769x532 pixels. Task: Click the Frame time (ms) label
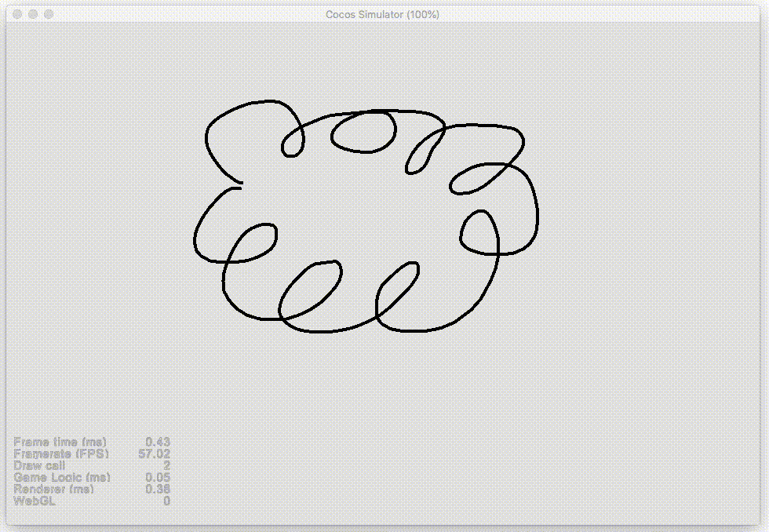click(x=60, y=442)
